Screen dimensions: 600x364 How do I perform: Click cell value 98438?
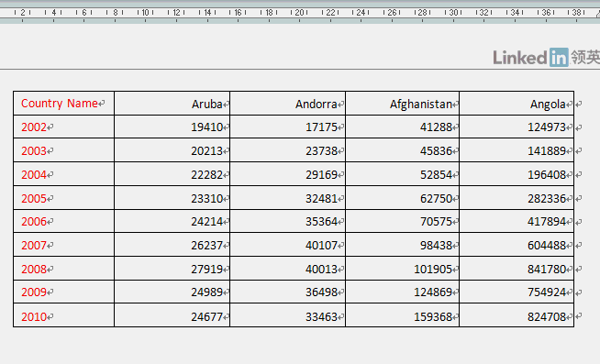(x=436, y=245)
